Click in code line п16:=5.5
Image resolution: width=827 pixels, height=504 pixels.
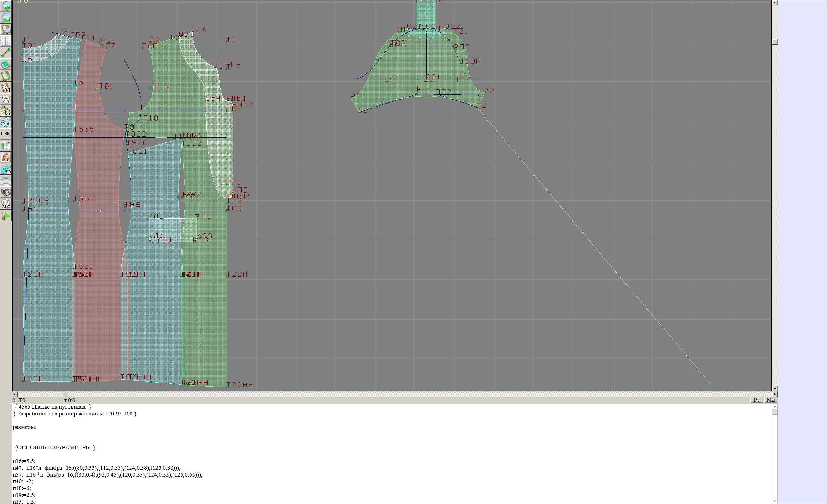pyautogui.click(x=24, y=461)
